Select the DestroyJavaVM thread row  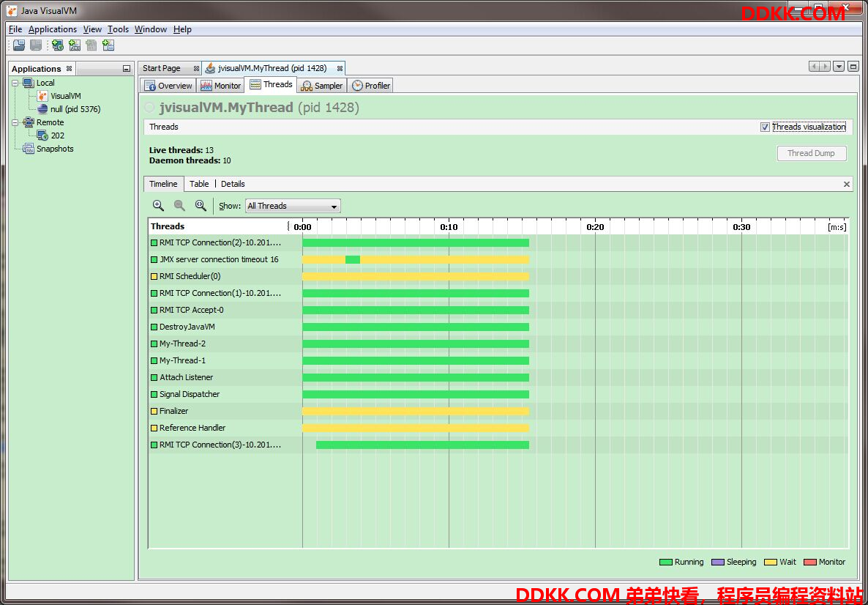coord(498,327)
